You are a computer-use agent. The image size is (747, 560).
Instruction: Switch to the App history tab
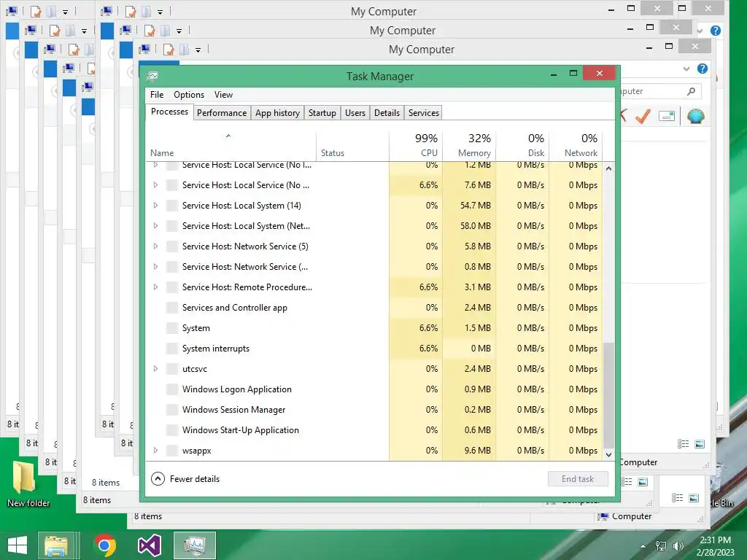click(x=277, y=113)
